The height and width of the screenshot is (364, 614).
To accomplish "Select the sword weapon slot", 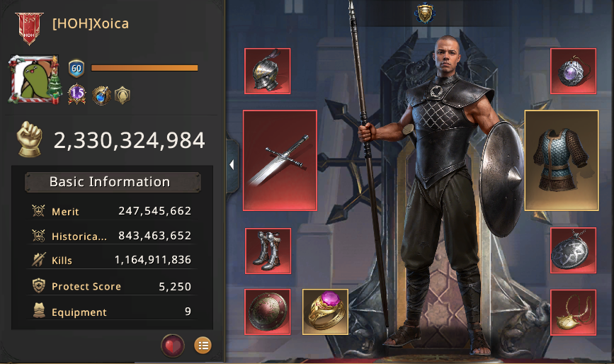I will click(280, 161).
